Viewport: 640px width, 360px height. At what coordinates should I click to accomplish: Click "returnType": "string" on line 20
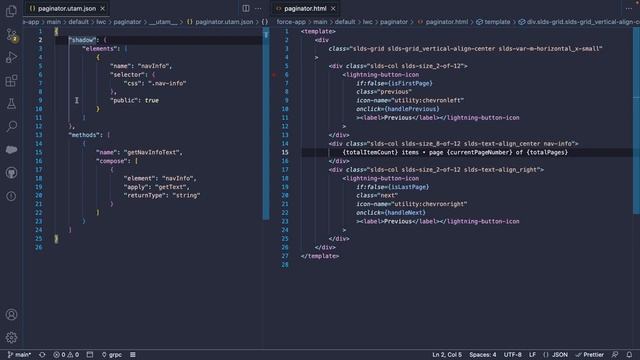point(162,196)
